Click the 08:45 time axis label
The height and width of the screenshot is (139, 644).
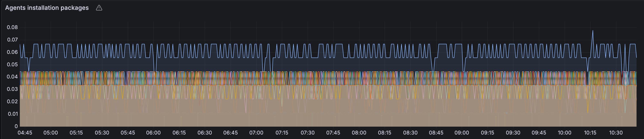click(x=436, y=133)
